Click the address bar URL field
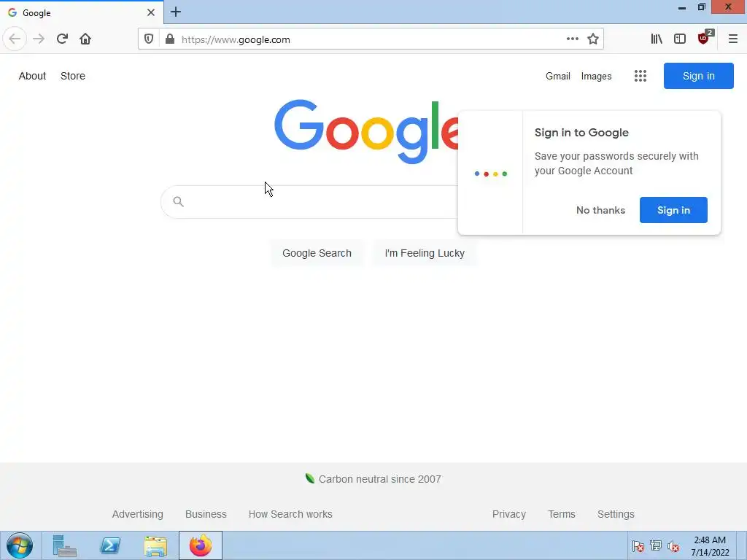 pos(371,39)
